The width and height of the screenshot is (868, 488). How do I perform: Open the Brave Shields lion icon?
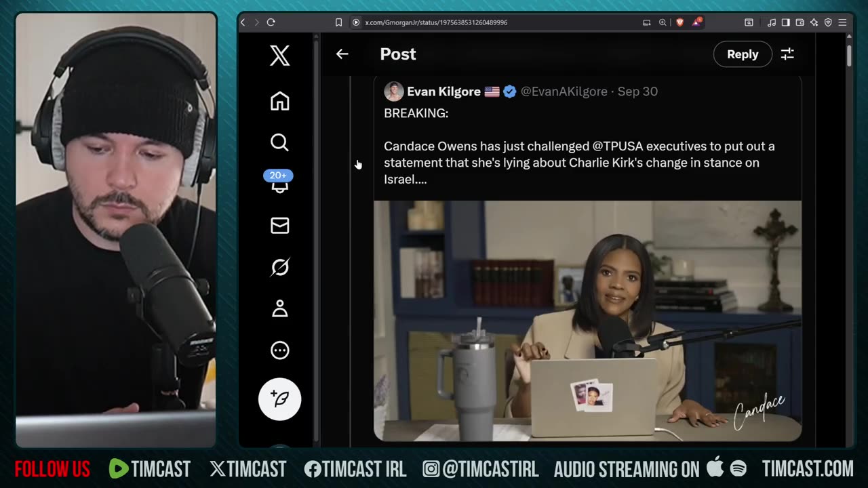point(679,22)
